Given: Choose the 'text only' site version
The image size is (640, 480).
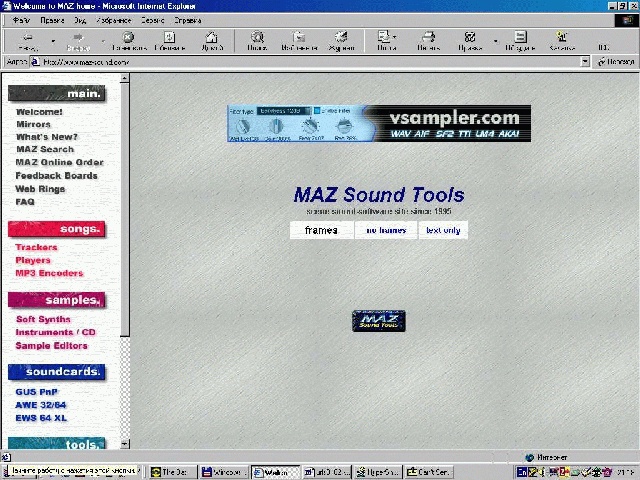Looking at the screenshot, I should pos(443,230).
